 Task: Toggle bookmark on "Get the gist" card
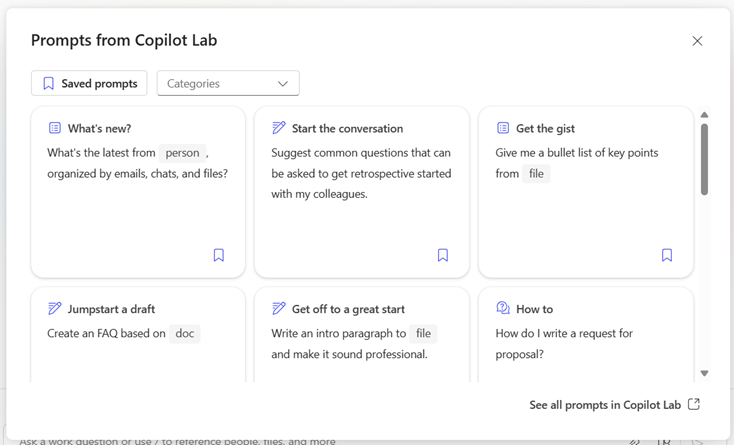coord(667,255)
